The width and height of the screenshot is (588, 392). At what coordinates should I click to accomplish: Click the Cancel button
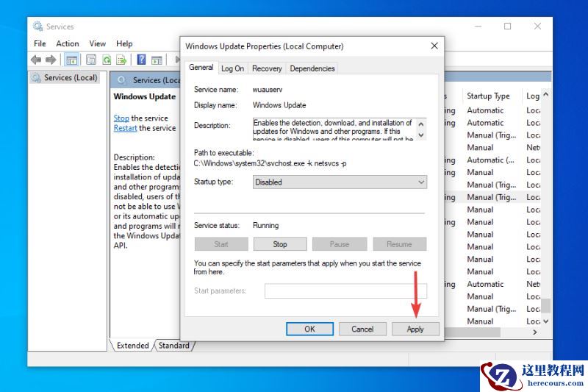tap(362, 329)
